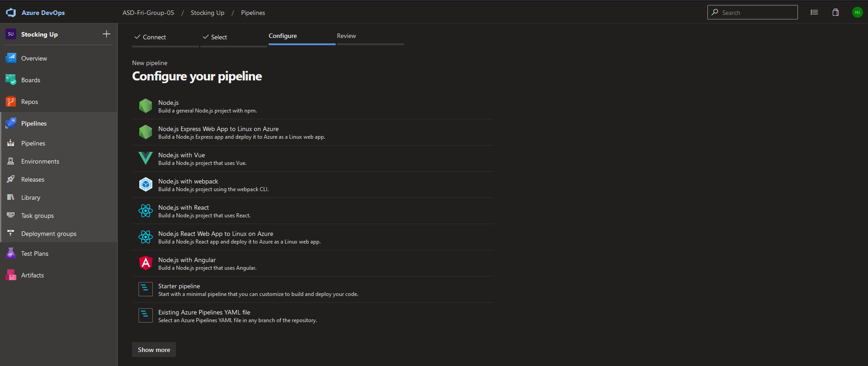Open the Releases menu label
The height and width of the screenshot is (366, 868).
[x=33, y=179]
